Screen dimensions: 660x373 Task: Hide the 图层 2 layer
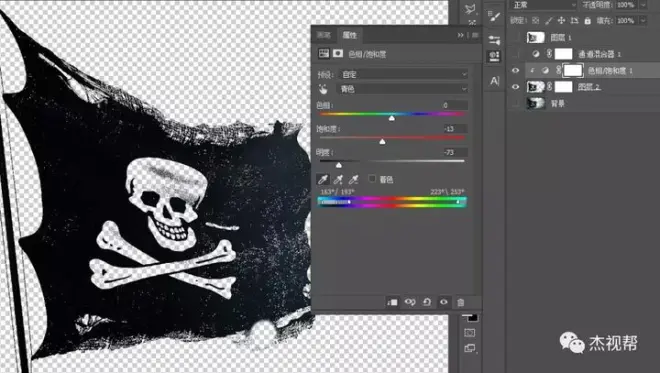515,87
